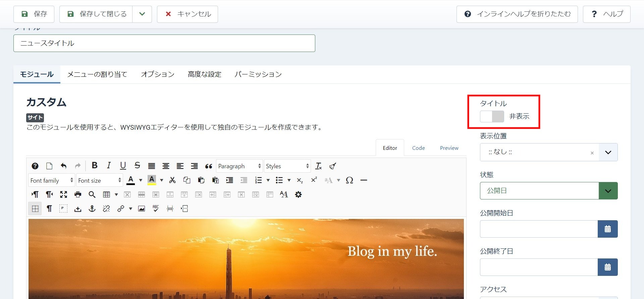644x299 pixels.
Task: Apply italic formatting in editor toolbar
Action: (109, 166)
